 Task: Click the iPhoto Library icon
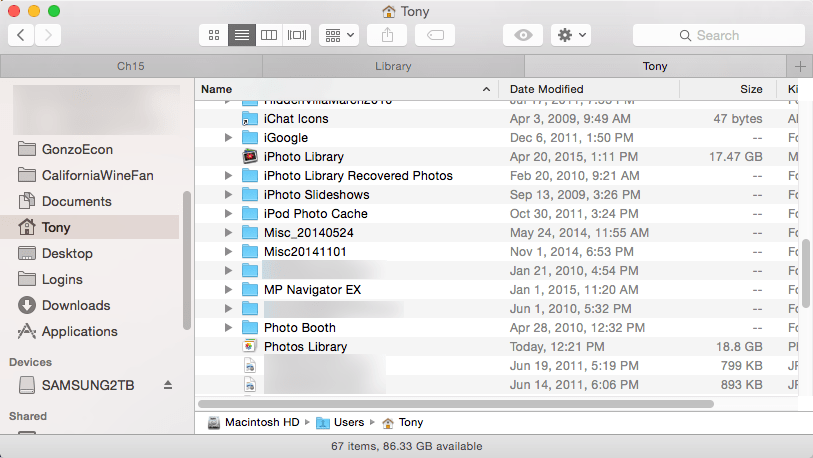tap(250, 156)
